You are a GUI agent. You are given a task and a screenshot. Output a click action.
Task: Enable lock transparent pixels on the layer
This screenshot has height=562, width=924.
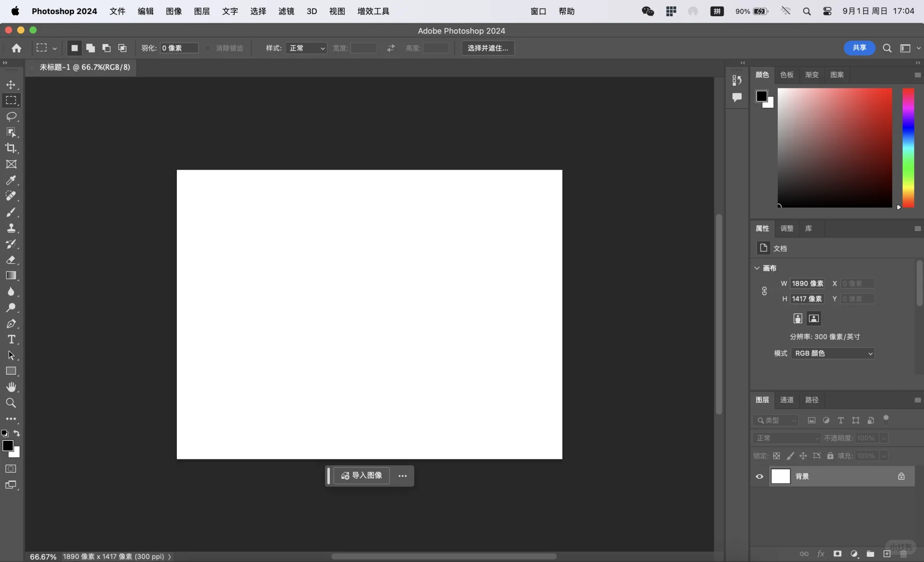pos(776,456)
